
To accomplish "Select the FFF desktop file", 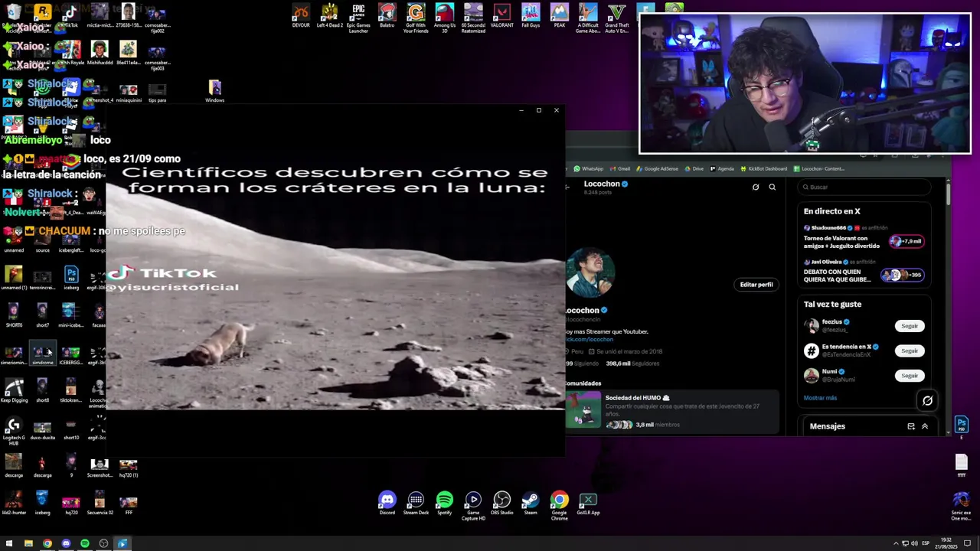I will (128, 504).
